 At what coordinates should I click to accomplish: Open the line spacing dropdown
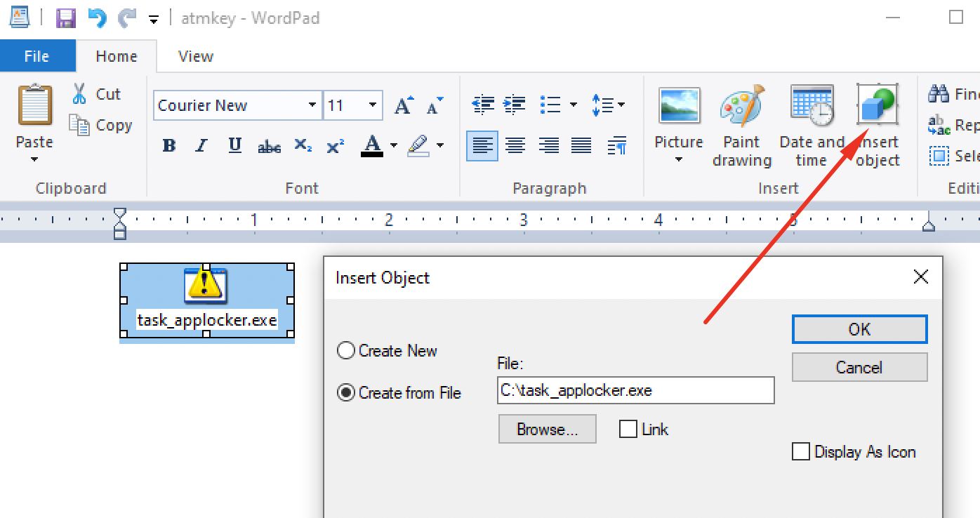point(609,105)
